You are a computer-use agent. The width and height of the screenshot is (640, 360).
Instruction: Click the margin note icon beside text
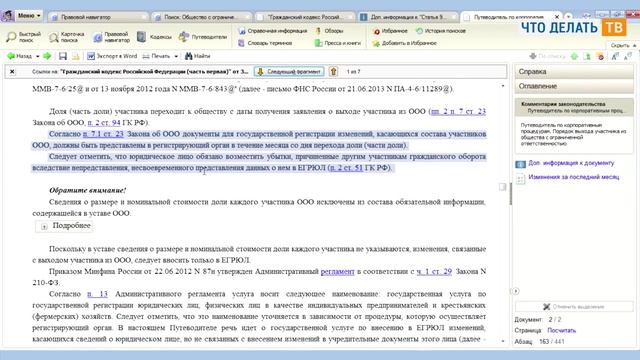pos(502,187)
